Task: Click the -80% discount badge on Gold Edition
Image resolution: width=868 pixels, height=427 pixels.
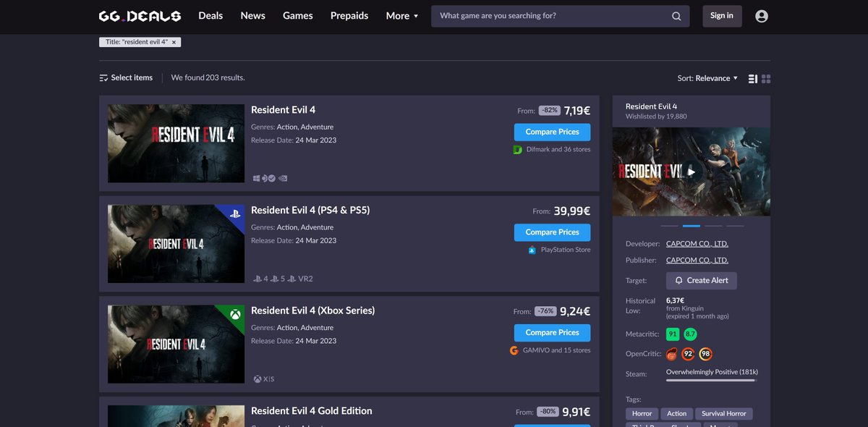Action: tap(548, 412)
